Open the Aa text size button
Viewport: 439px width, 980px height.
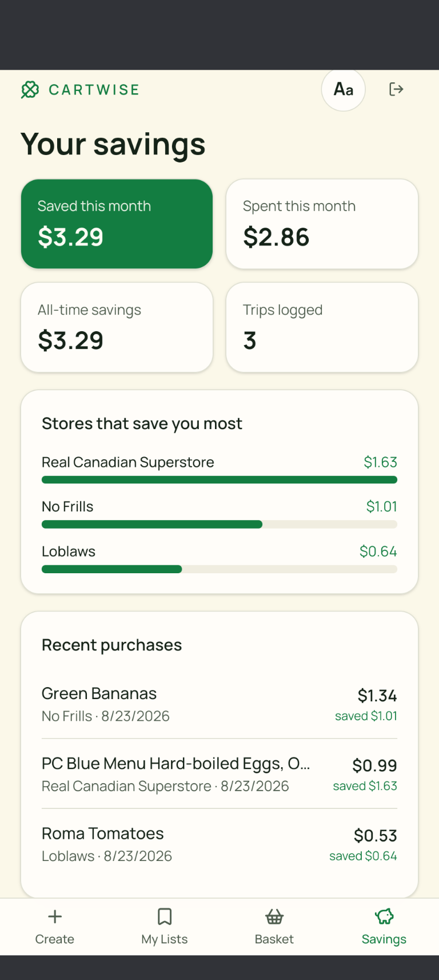[343, 89]
